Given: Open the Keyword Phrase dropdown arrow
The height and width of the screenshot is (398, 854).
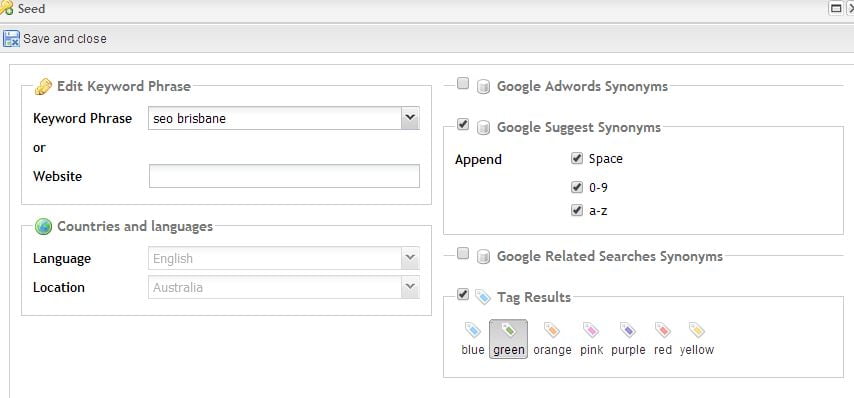Looking at the screenshot, I should (410, 118).
